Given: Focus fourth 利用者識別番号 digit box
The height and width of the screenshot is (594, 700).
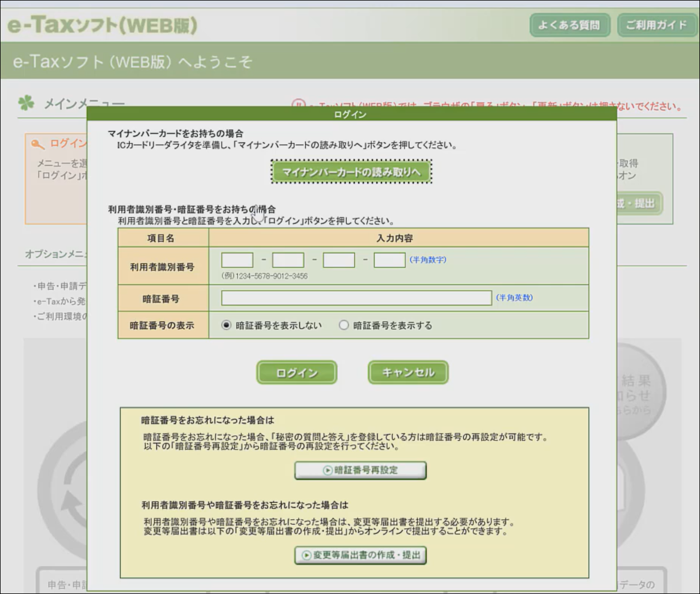Looking at the screenshot, I should point(389,260).
